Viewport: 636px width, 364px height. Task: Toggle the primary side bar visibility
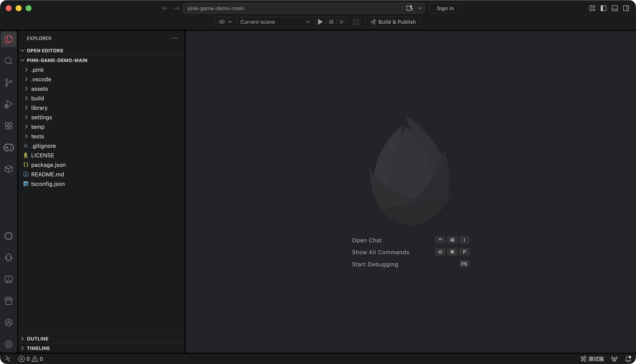click(x=604, y=8)
